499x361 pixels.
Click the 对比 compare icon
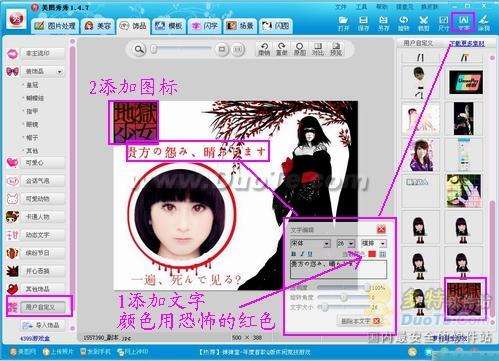click(x=317, y=49)
